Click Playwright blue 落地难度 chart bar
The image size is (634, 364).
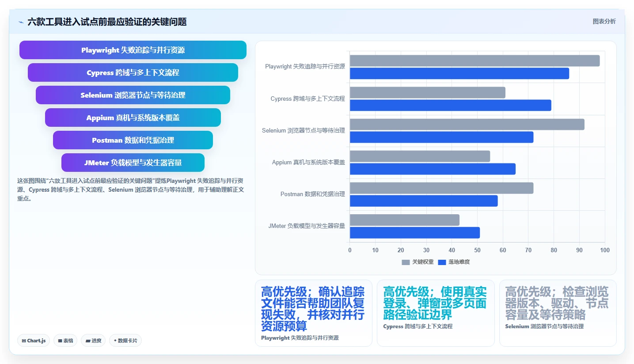[x=459, y=73]
